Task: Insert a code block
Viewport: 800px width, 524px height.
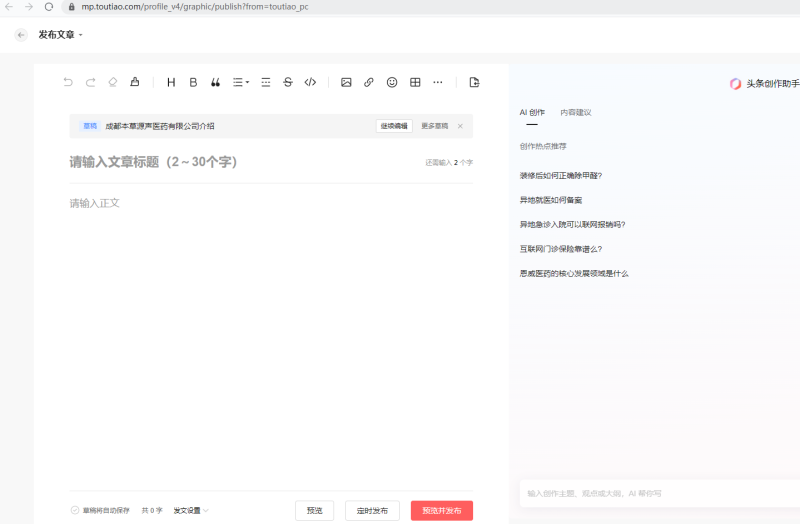Action: pyautogui.click(x=310, y=82)
